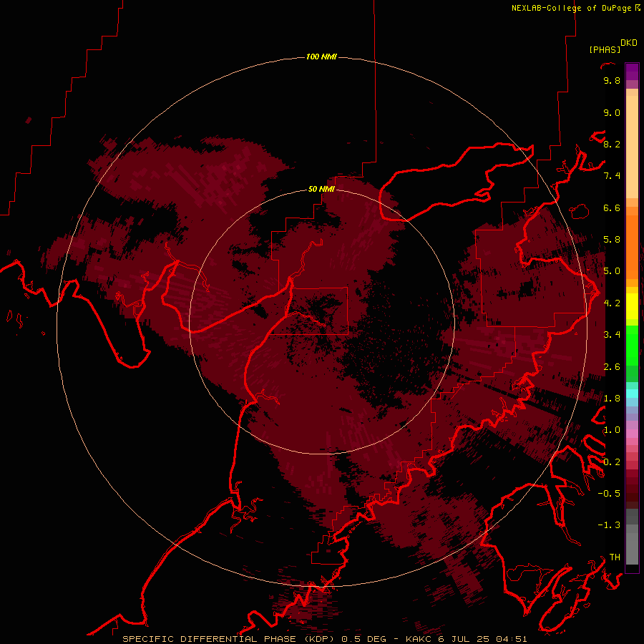Viewport: 644px width, 644px height.
Task: Click the 5.0 scale value
Action: [x=612, y=271]
